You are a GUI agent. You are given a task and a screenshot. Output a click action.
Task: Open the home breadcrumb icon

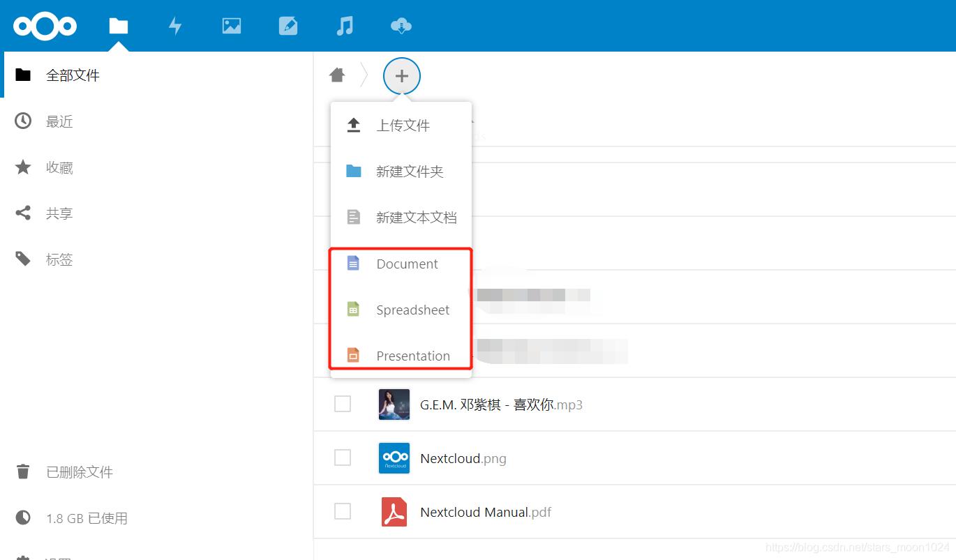point(338,75)
